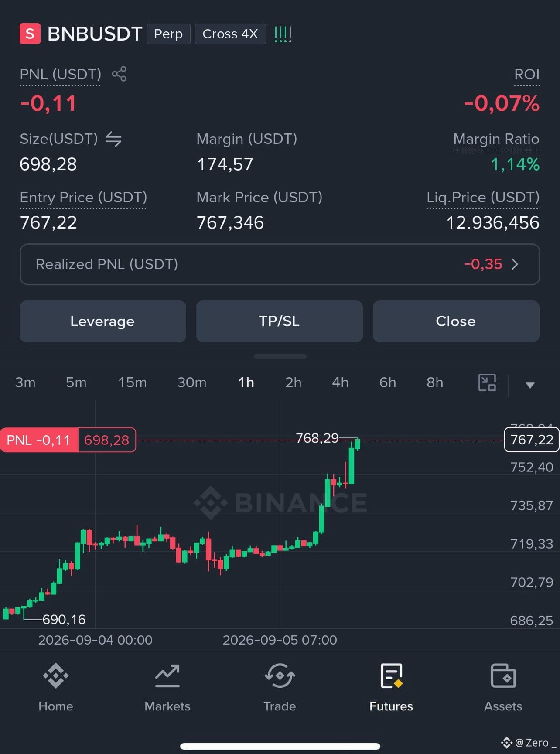Expand more chart intervals dropdown arrow
This screenshot has width=560, height=754.
[530, 385]
